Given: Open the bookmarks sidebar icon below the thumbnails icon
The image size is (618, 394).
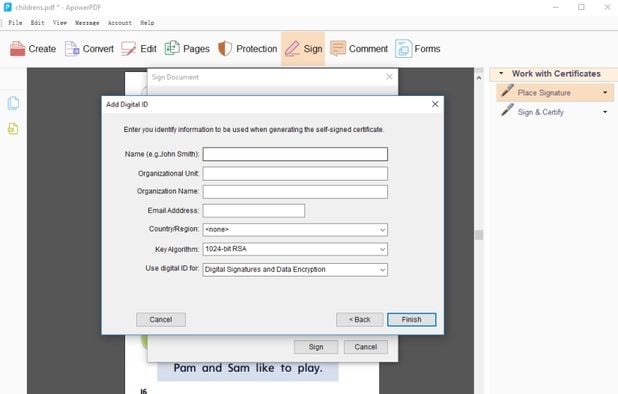Looking at the screenshot, I should coord(13,128).
